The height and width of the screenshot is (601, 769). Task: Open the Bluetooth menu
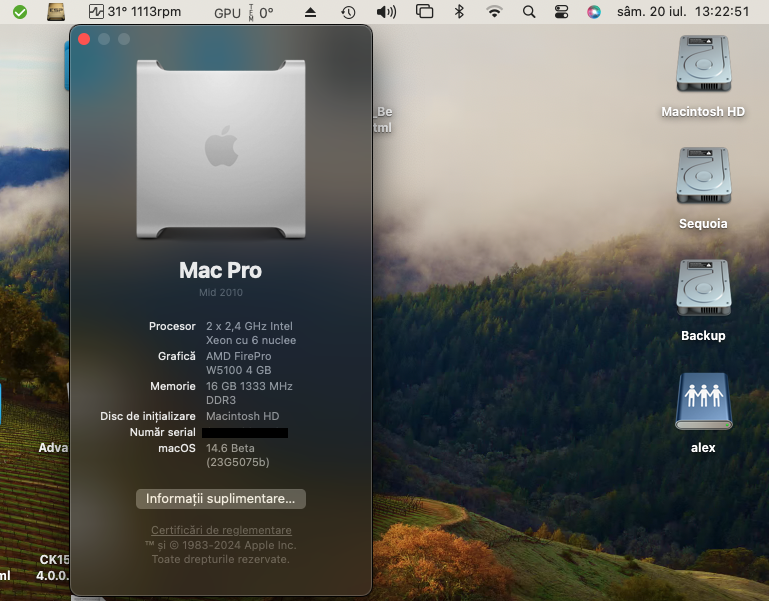(x=459, y=11)
